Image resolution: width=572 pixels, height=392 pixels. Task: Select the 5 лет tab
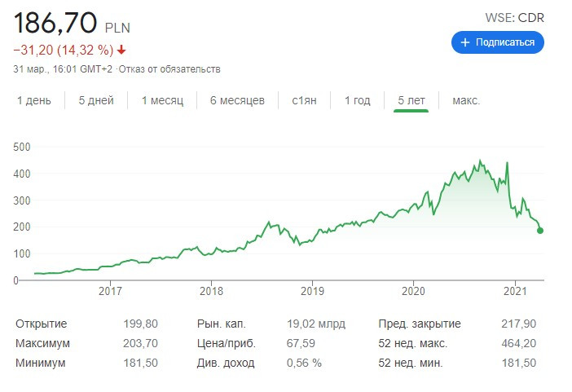[x=411, y=100]
